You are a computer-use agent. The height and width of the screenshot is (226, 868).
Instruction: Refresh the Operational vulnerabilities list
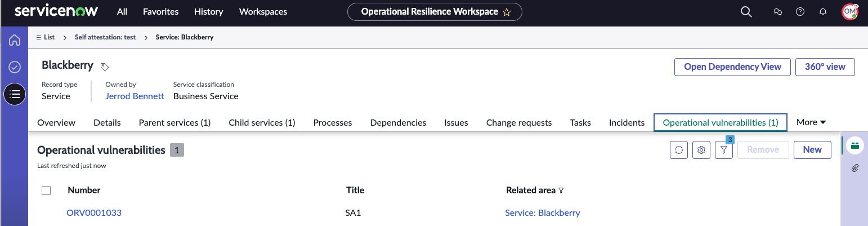679,150
